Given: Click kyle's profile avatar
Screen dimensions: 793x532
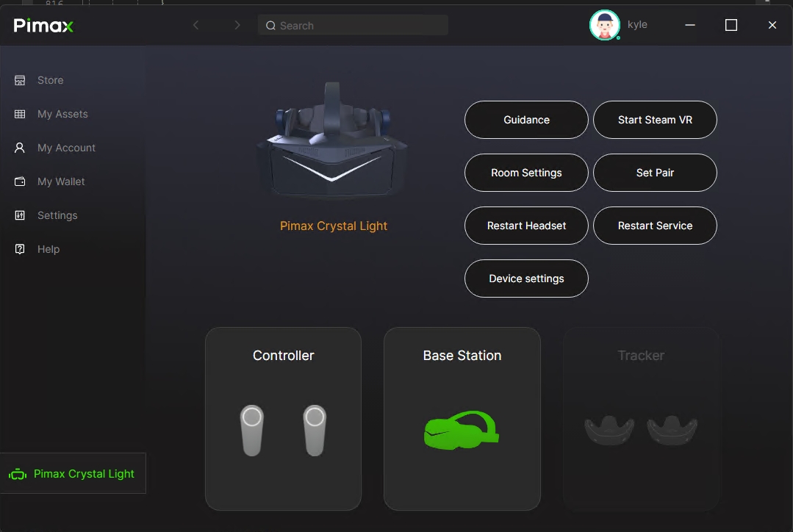Looking at the screenshot, I should click(x=604, y=25).
